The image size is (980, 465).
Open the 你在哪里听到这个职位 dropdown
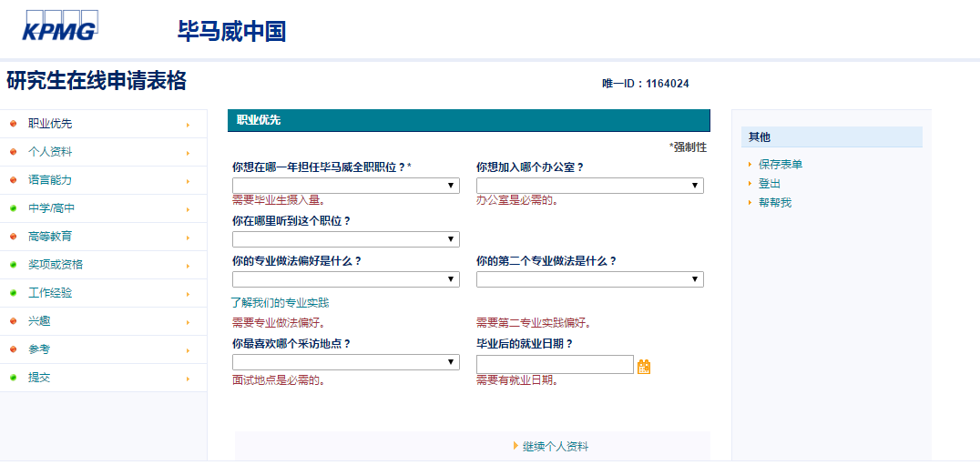click(x=345, y=239)
